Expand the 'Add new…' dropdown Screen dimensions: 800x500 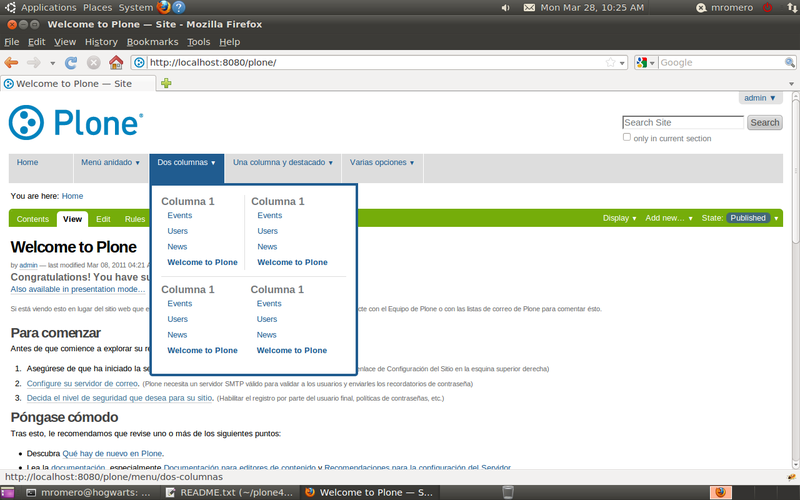668,218
